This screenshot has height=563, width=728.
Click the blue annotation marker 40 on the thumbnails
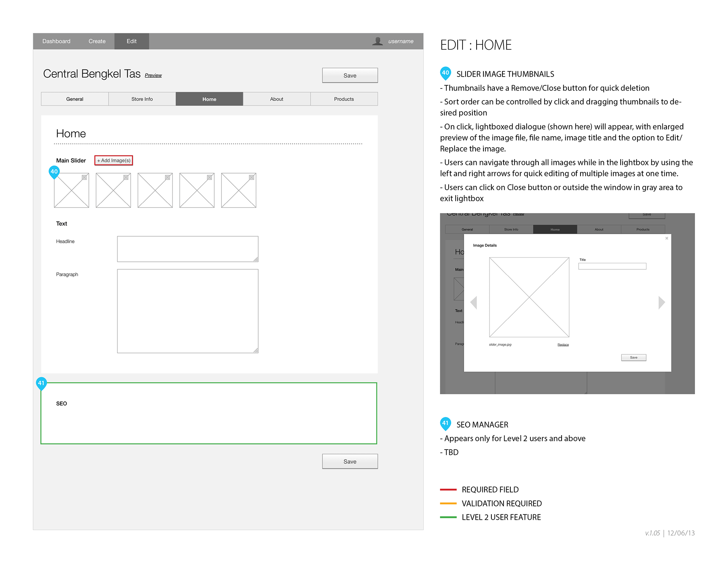click(54, 172)
